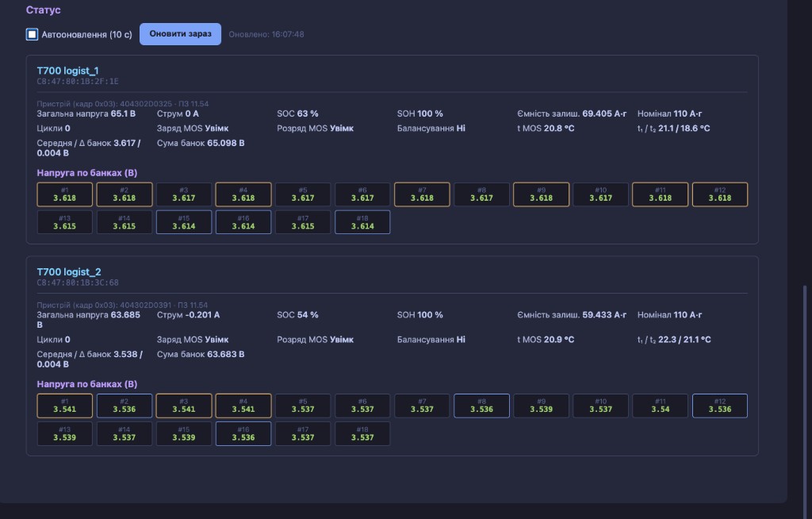
Task: Click cell #8 tile in logist_2
Action: [481, 406]
